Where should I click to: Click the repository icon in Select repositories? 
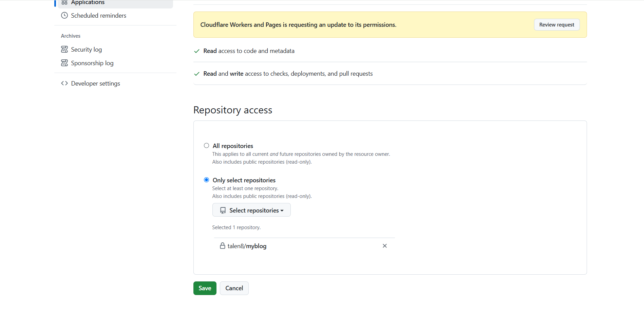[x=223, y=210]
